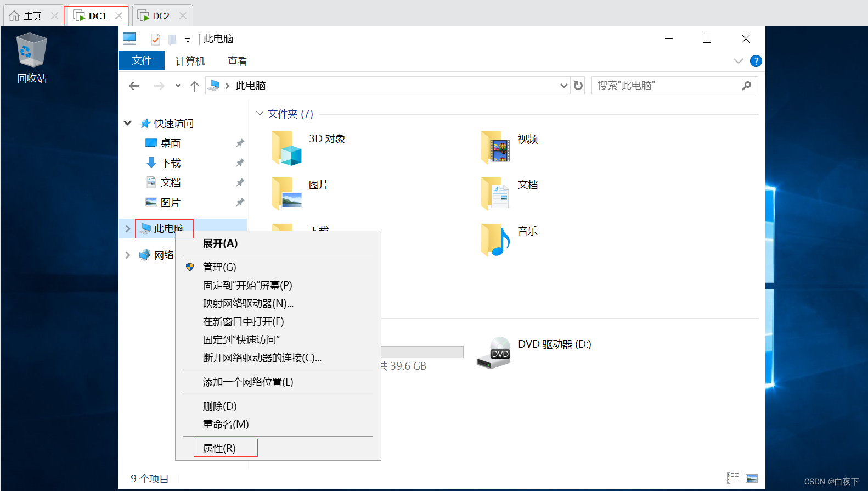Refresh the address bar location
868x491 pixels.
(x=578, y=86)
